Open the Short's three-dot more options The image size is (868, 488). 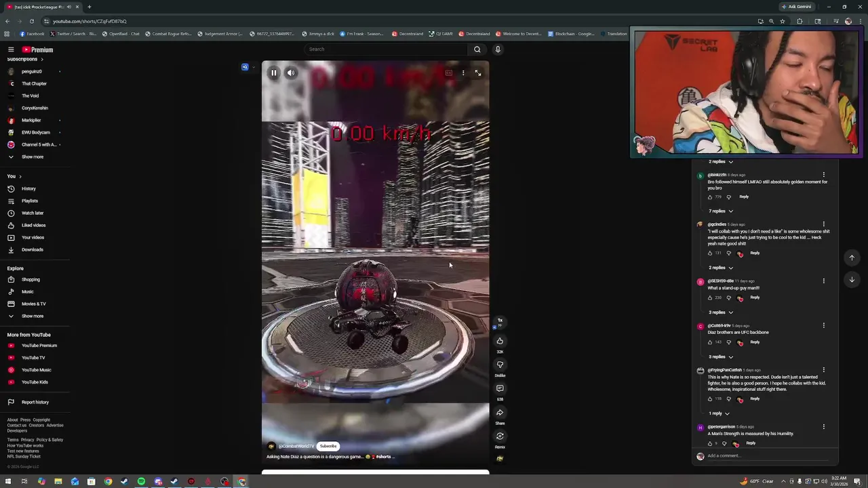click(x=463, y=73)
